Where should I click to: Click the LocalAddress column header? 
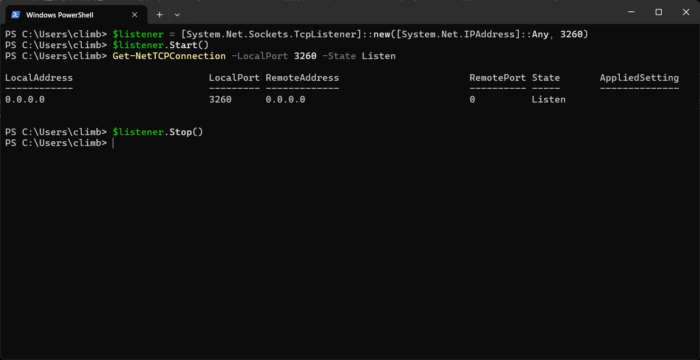(x=39, y=78)
